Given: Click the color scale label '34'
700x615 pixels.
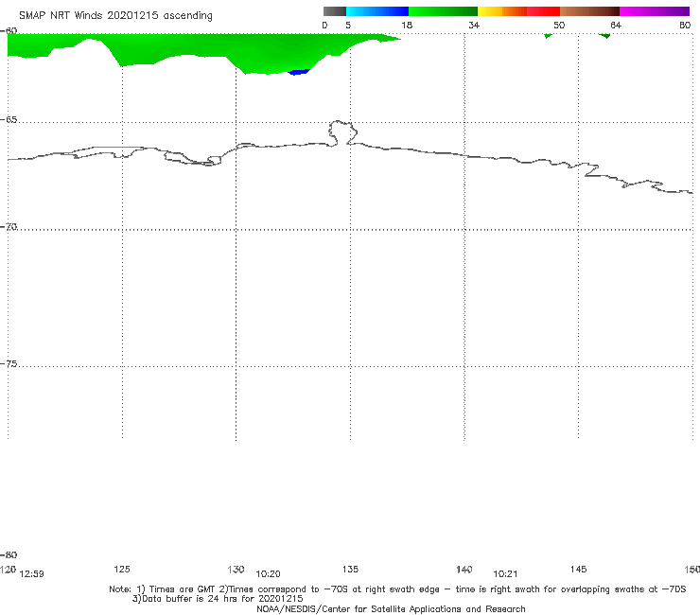Looking at the screenshot, I should (474, 25).
